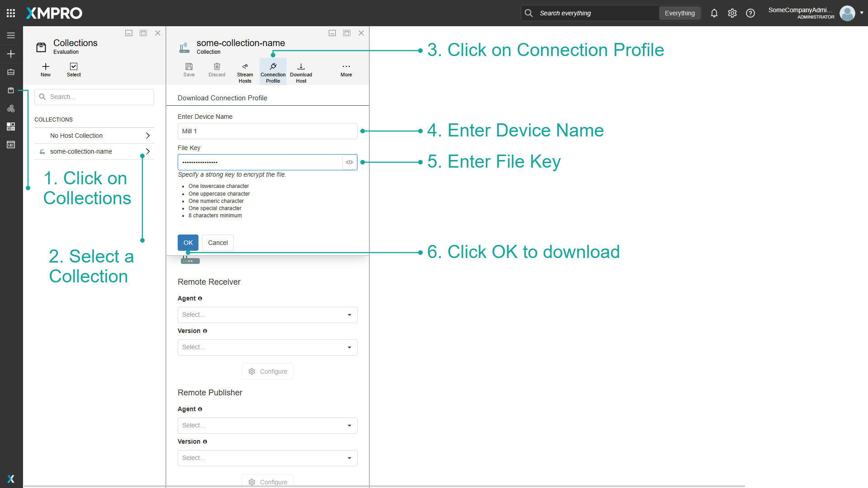Open Collections from the left sidebar
The height and width of the screenshot is (488, 868).
tap(11, 90)
